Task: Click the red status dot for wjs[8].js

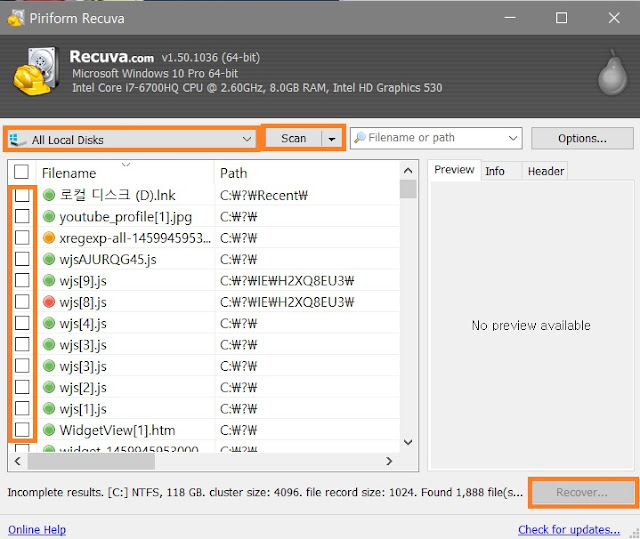Action: (49, 302)
